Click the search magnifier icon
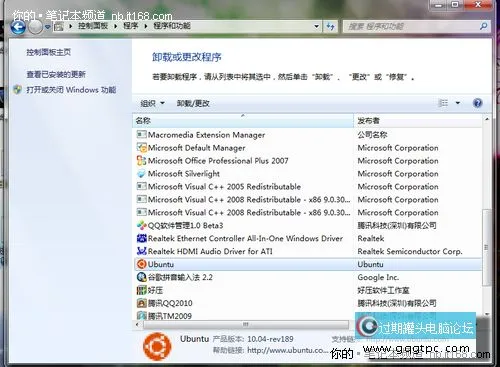The image size is (500, 367). (x=484, y=26)
